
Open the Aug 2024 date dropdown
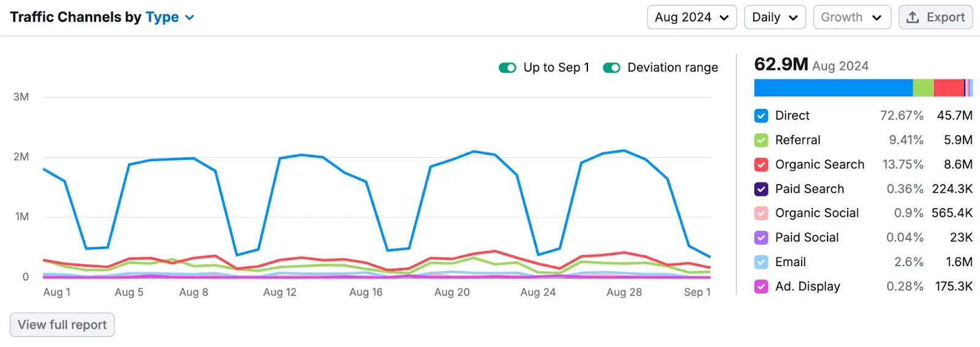692,17
